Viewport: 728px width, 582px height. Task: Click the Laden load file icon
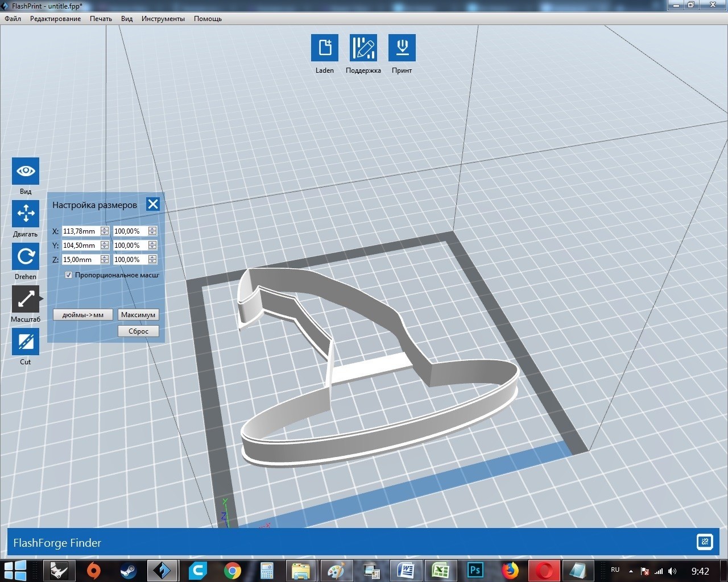(x=325, y=48)
